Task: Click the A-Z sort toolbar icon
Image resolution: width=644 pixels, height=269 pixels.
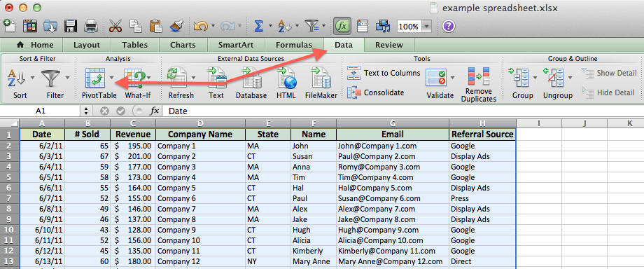Action: pyautogui.click(x=284, y=27)
